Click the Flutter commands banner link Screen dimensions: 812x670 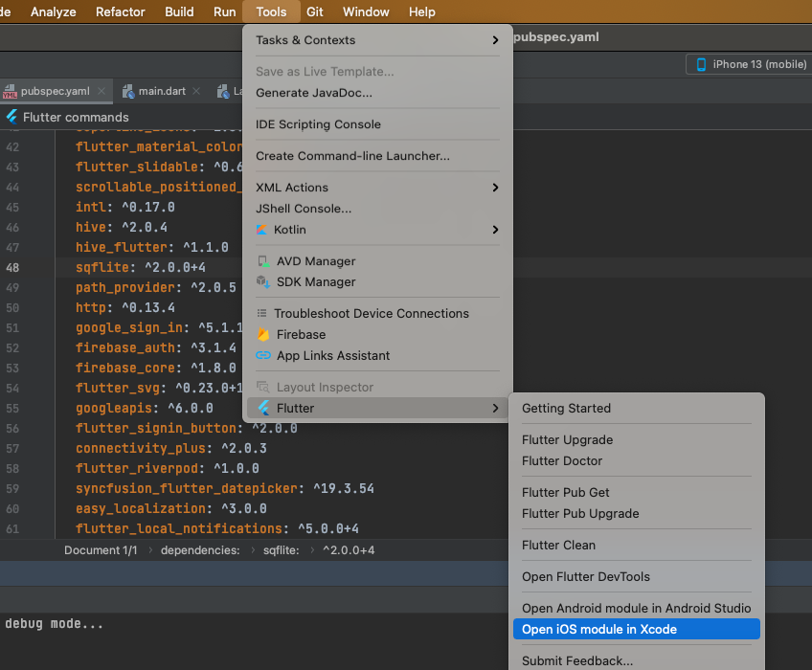point(76,117)
